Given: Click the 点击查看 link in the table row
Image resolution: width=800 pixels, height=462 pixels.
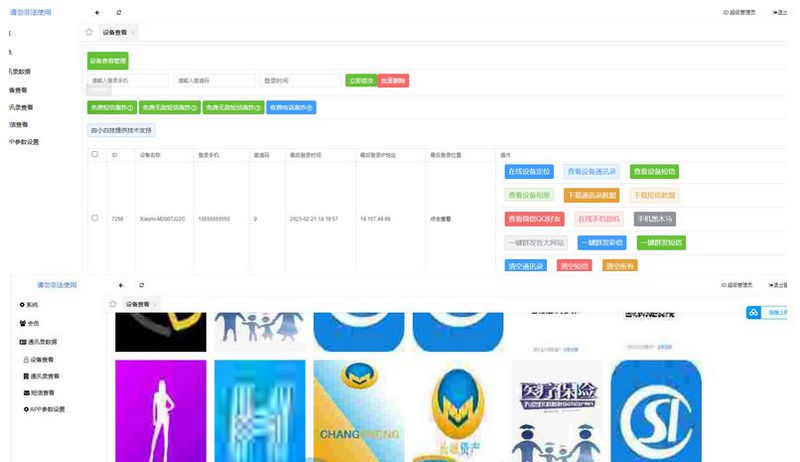Looking at the screenshot, I should [x=440, y=218].
